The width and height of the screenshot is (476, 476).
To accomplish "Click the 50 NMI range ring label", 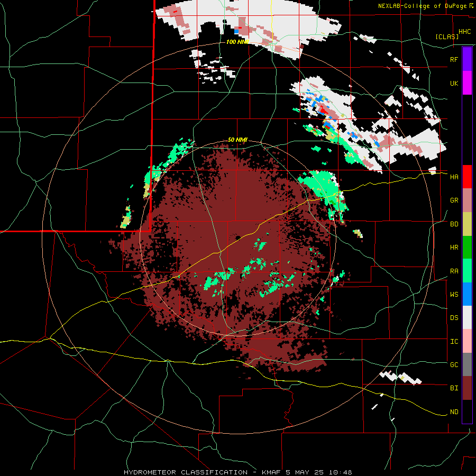I will (x=237, y=140).
